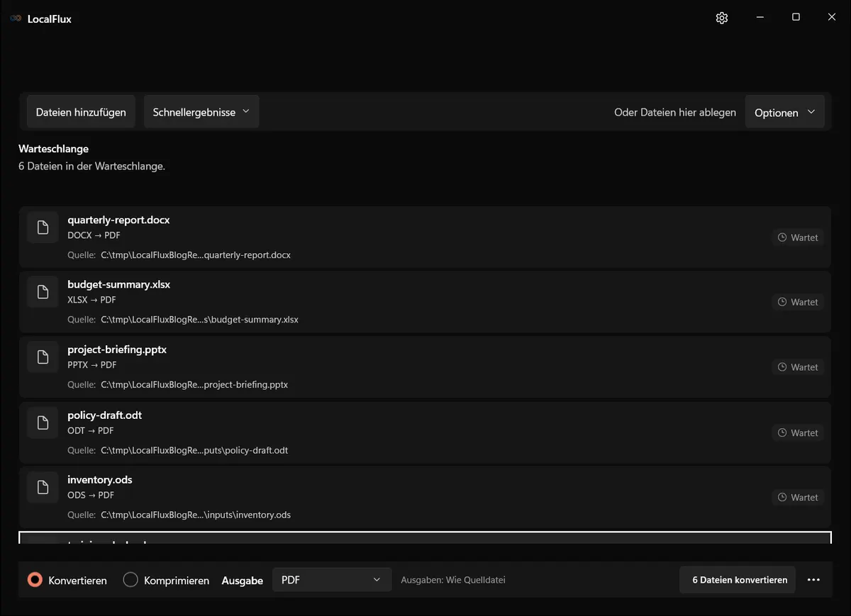Click the LocalFlux infinity logo icon
The image size is (851, 616).
[16, 18]
